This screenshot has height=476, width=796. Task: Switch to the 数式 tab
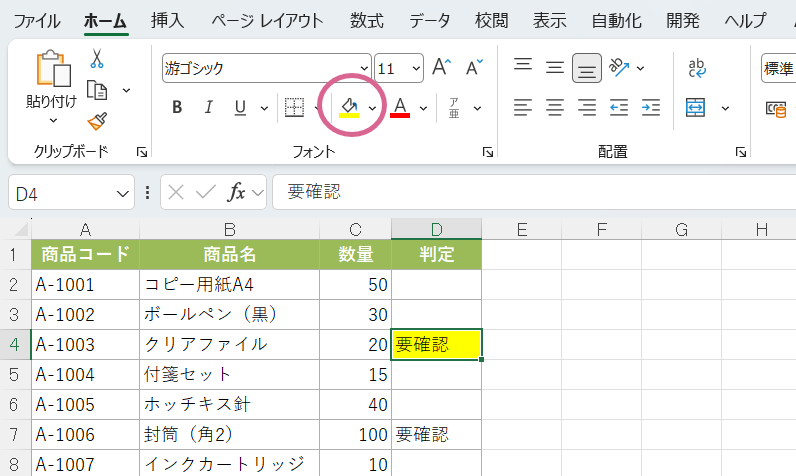pyautogui.click(x=367, y=21)
